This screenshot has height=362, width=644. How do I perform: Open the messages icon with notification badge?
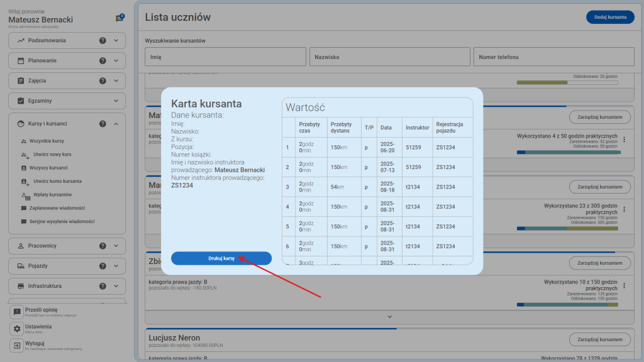click(x=119, y=18)
